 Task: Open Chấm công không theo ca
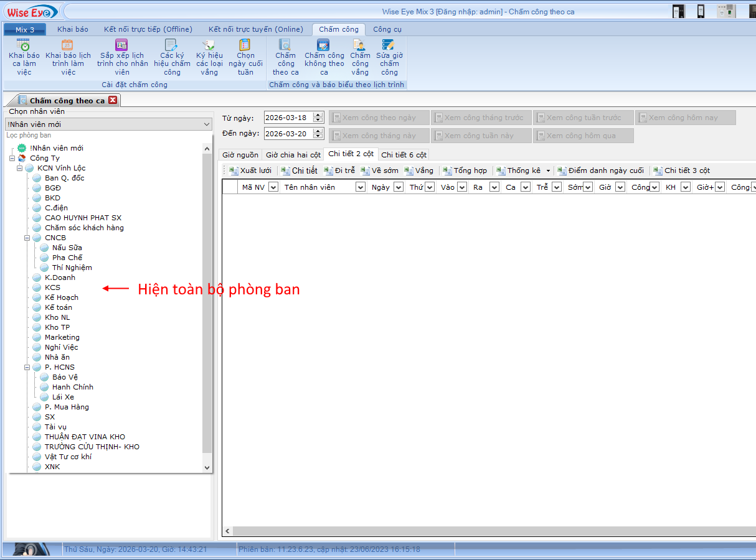click(324, 45)
